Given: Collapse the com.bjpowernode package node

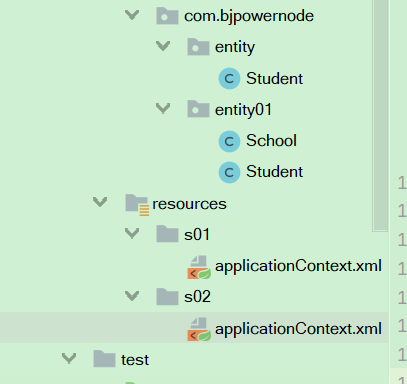Looking at the screenshot, I should pyautogui.click(x=132, y=15).
